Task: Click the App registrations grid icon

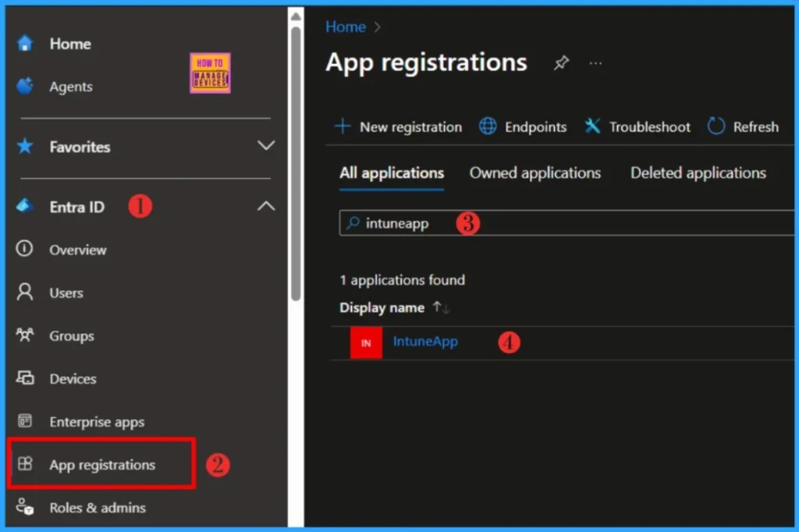Action: point(25,463)
